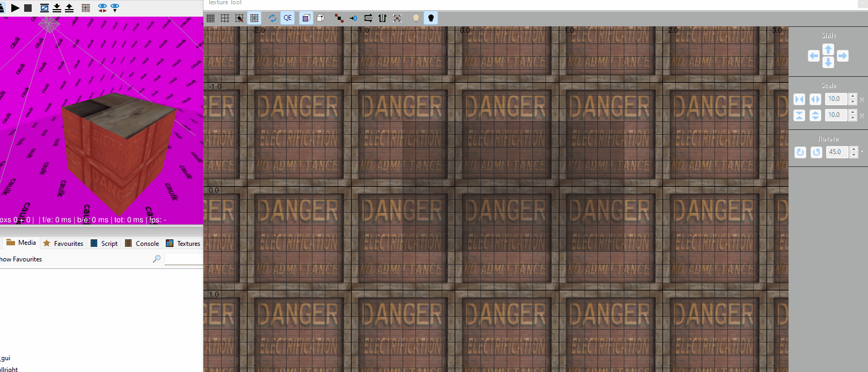
Task: Switch to light theme bulb icon
Action: click(415, 18)
